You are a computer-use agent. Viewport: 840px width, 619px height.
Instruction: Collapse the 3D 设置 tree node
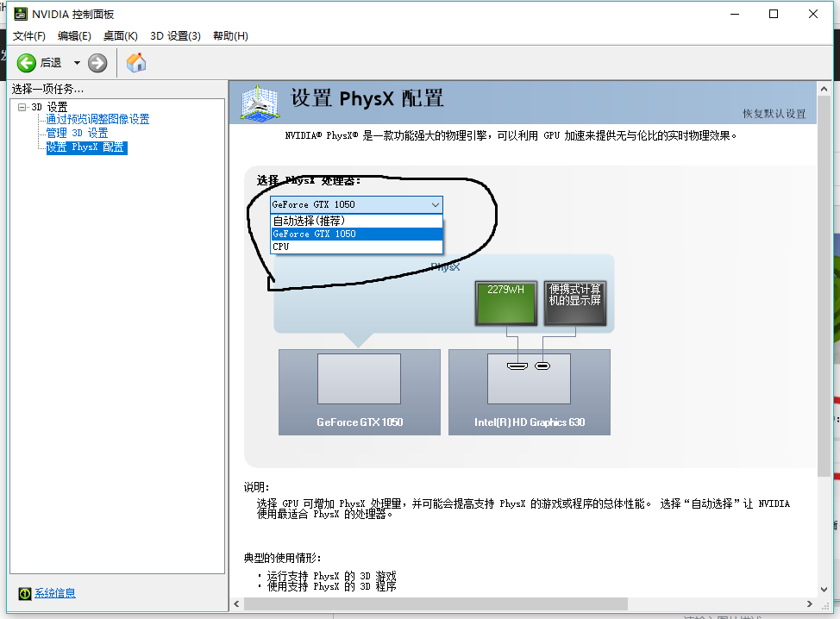click(x=22, y=107)
